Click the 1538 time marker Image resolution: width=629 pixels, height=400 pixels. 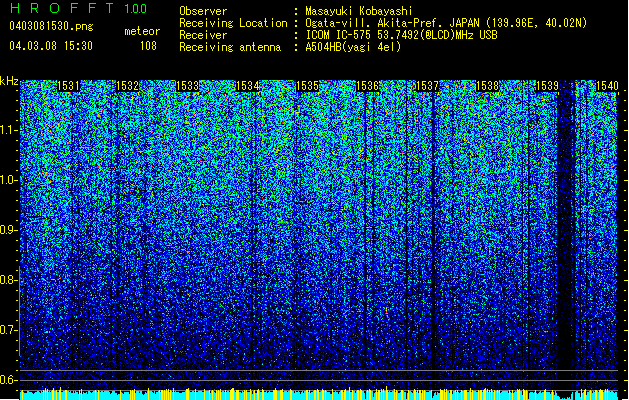487,86
